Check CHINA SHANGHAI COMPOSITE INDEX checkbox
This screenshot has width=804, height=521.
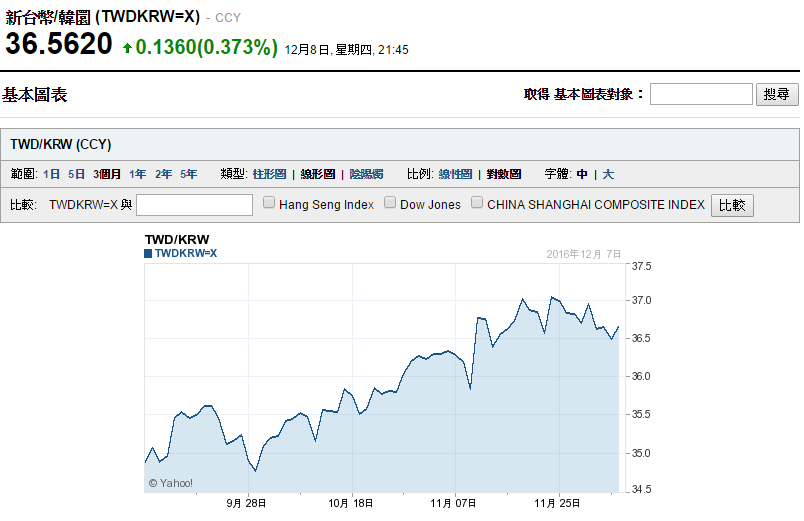[477, 203]
